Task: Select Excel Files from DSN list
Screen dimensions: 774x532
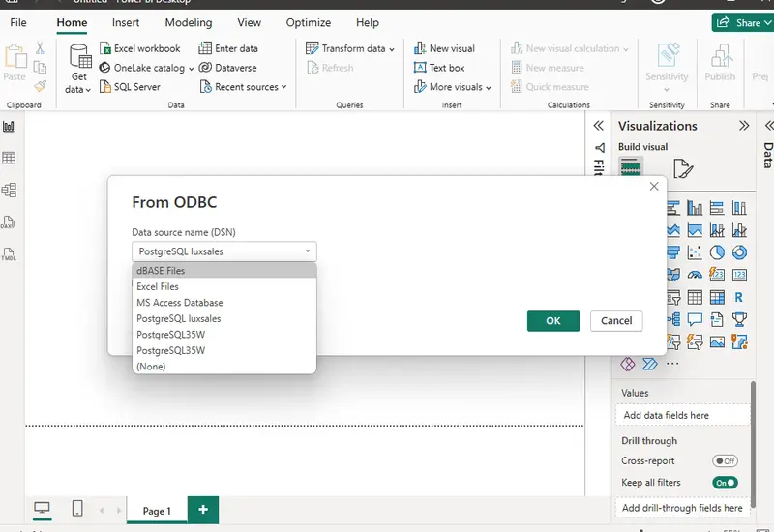Action: coord(224,286)
